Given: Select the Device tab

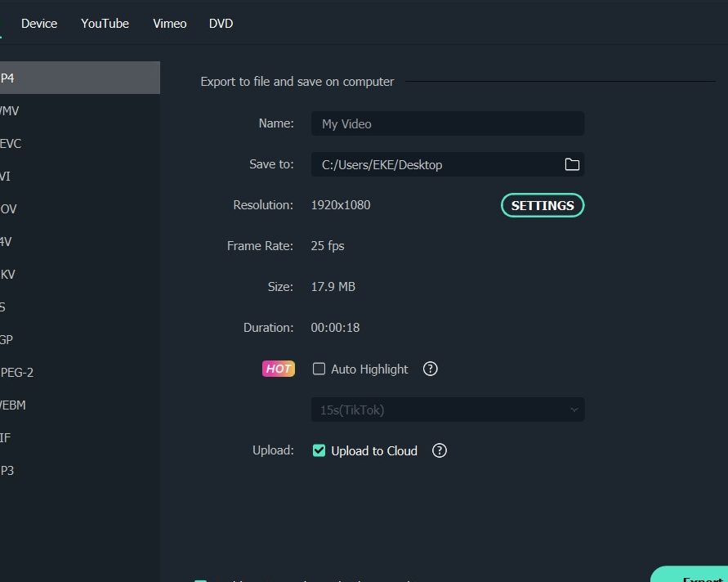Looking at the screenshot, I should coord(38,24).
